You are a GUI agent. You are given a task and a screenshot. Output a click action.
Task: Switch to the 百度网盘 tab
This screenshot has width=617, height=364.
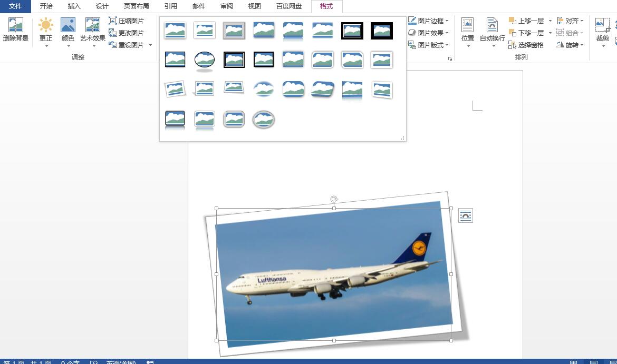click(x=289, y=6)
